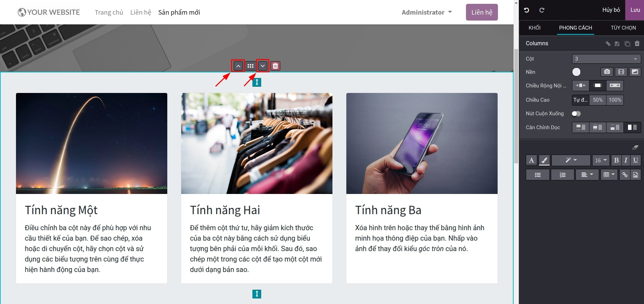Toggle bold text formatting

pos(616,160)
